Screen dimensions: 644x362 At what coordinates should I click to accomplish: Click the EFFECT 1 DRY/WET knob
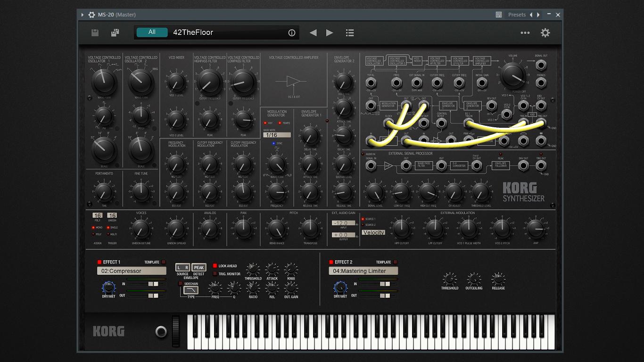click(x=108, y=288)
